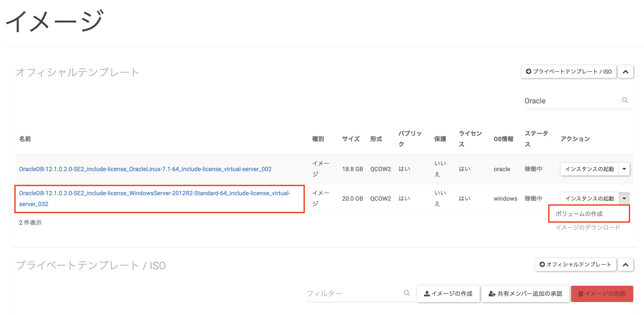Select ボリュームの作成 from the dropdown menu

(579, 214)
